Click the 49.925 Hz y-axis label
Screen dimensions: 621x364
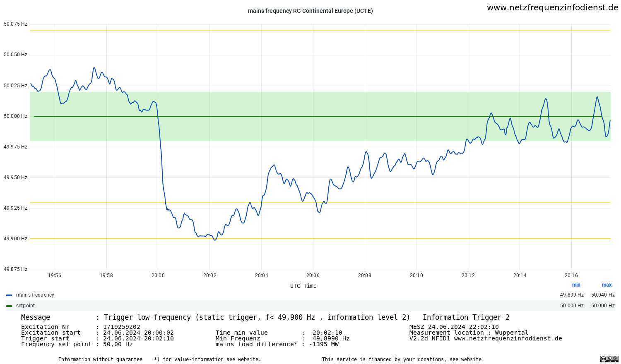[x=15, y=208]
